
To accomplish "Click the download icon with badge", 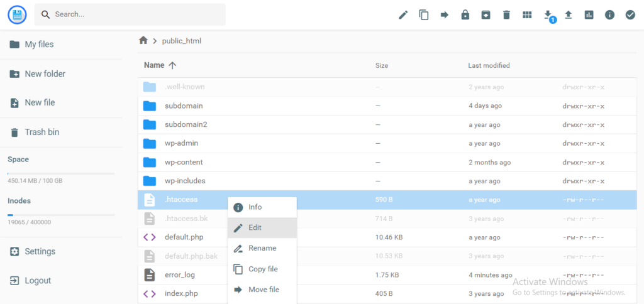I will [x=548, y=14].
